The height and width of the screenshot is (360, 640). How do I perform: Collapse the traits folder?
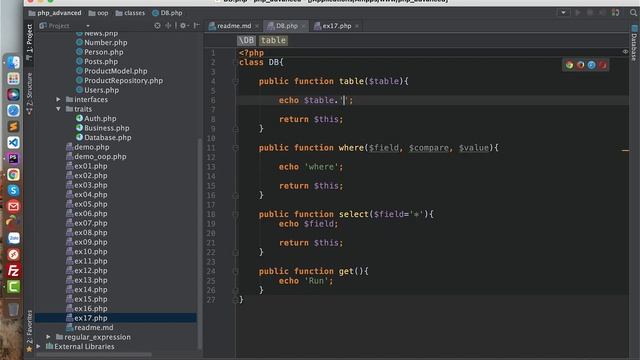(58, 109)
